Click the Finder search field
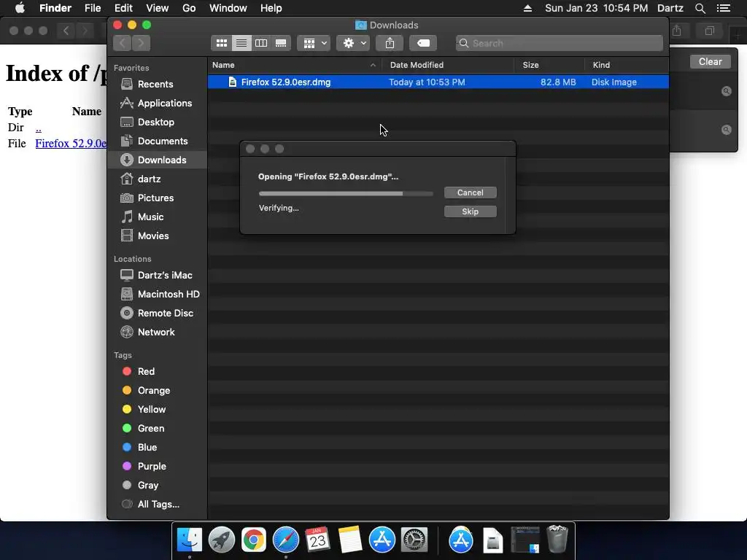This screenshot has height=560, width=747. (560, 43)
